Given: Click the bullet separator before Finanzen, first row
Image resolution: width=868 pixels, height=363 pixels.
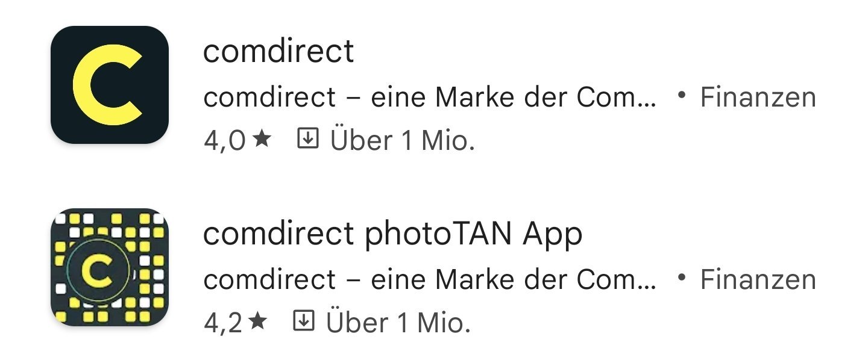Looking at the screenshot, I should point(682,95).
